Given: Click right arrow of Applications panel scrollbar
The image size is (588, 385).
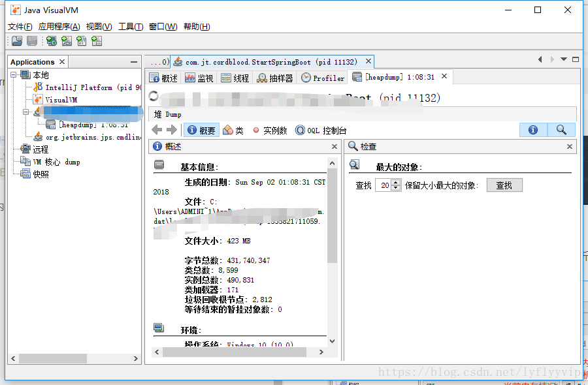Looking at the screenshot, I should 136,358.
